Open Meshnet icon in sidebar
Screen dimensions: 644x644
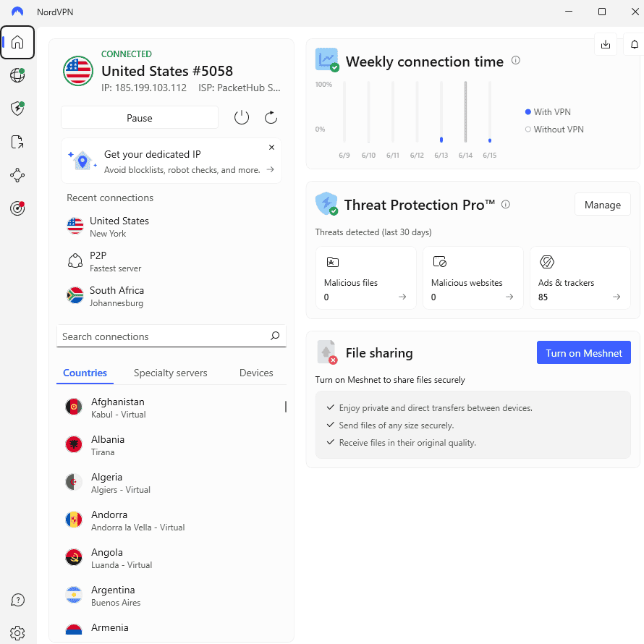click(x=17, y=175)
